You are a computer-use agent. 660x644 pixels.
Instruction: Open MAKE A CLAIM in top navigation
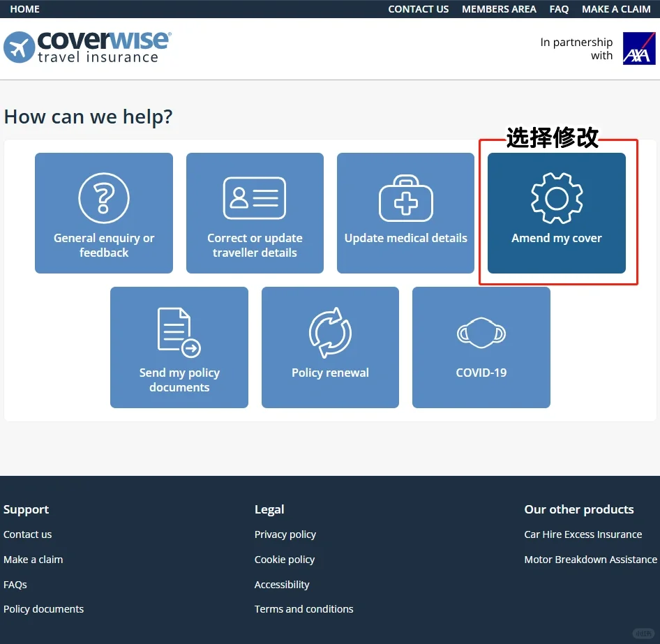point(616,9)
